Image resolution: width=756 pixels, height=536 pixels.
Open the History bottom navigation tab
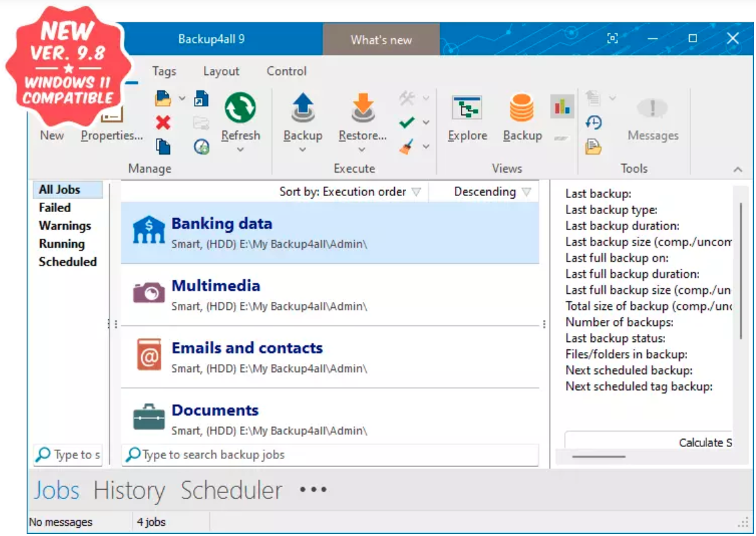[129, 490]
